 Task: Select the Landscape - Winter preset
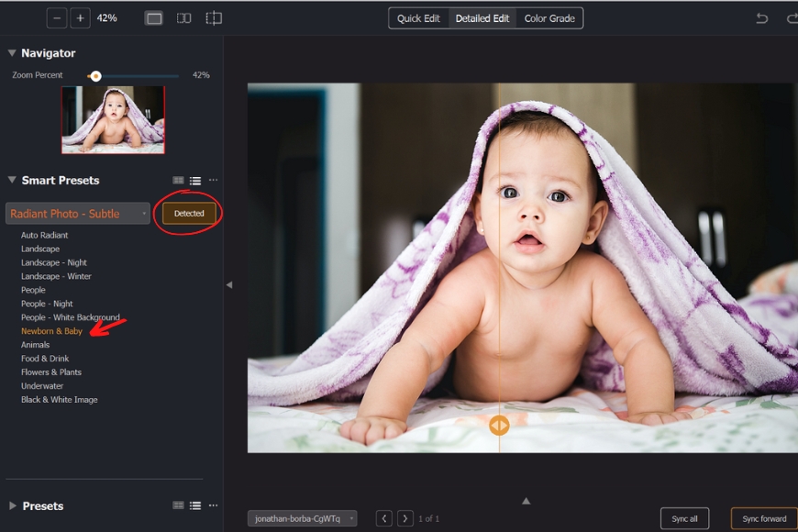(x=56, y=276)
